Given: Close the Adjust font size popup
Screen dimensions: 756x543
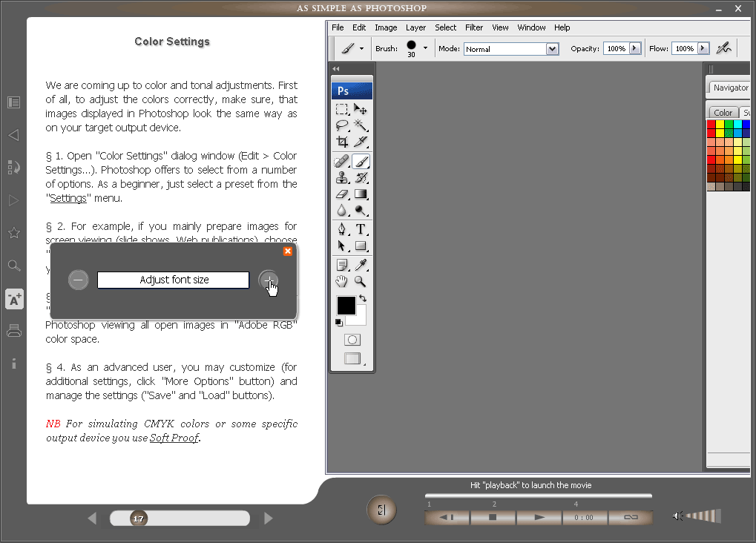Looking at the screenshot, I should pyautogui.click(x=288, y=251).
